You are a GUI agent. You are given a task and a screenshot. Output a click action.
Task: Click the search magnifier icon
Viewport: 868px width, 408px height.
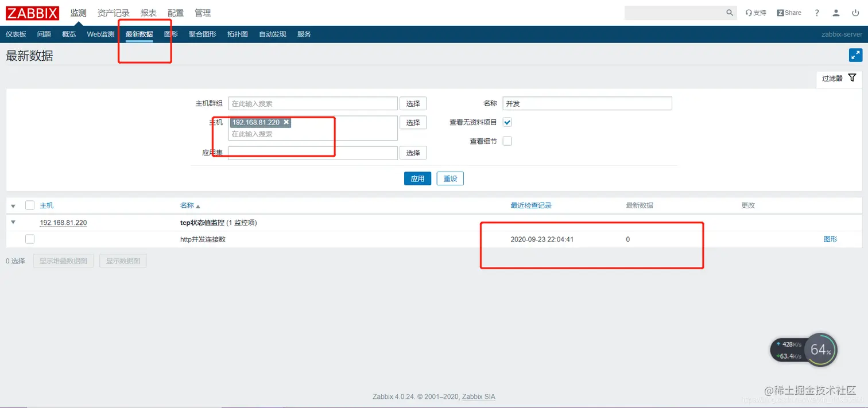click(x=730, y=13)
